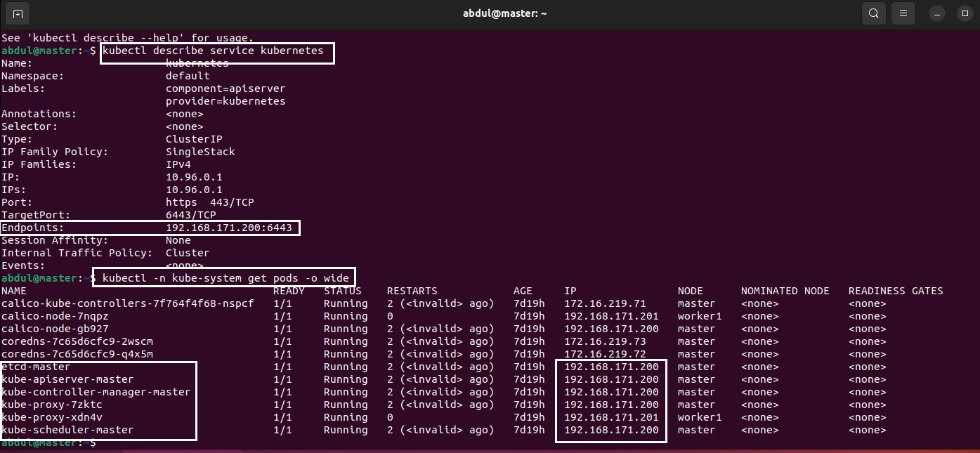Click the kube-scheduler-master pod name
The height and width of the screenshot is (453, 980).
tap(67, 430)
